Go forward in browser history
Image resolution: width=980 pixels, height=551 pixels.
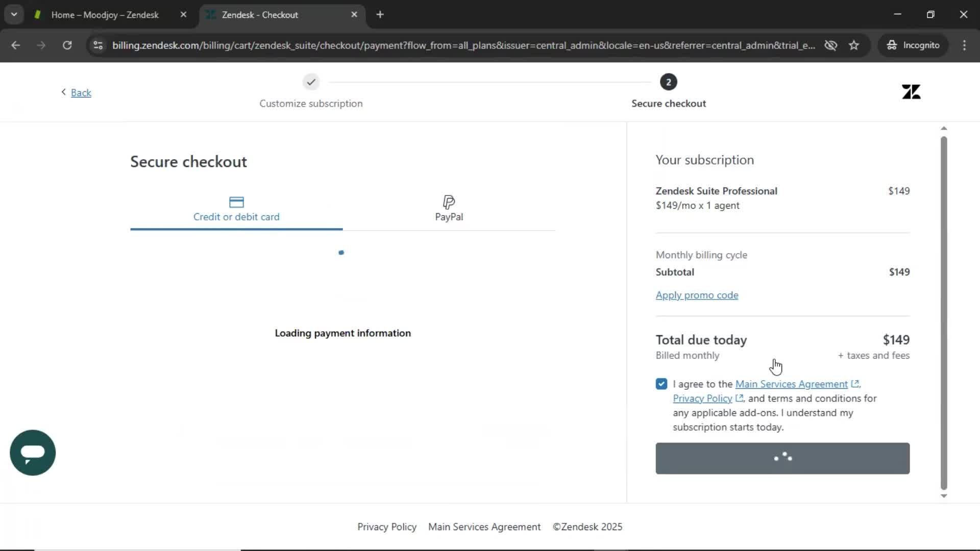41,45
